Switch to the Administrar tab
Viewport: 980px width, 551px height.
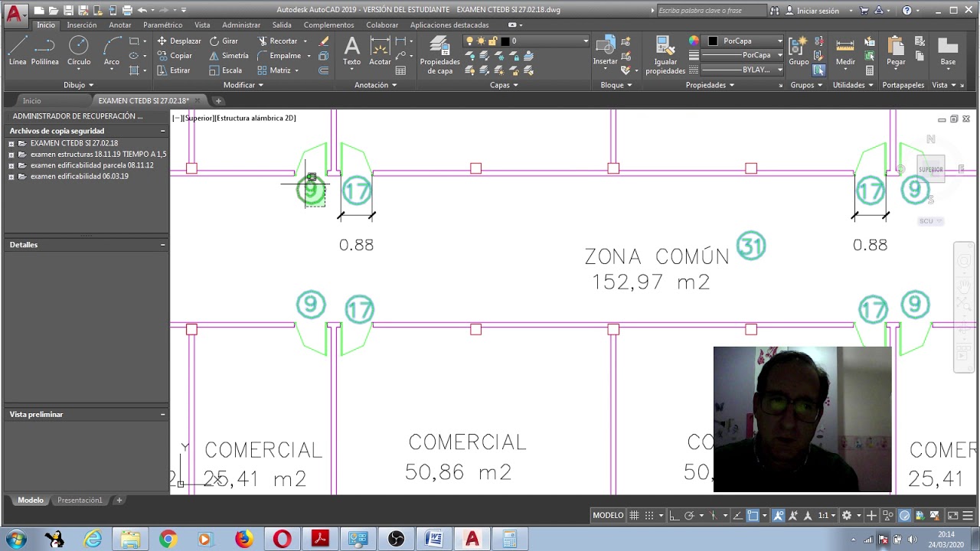point(241,24)
